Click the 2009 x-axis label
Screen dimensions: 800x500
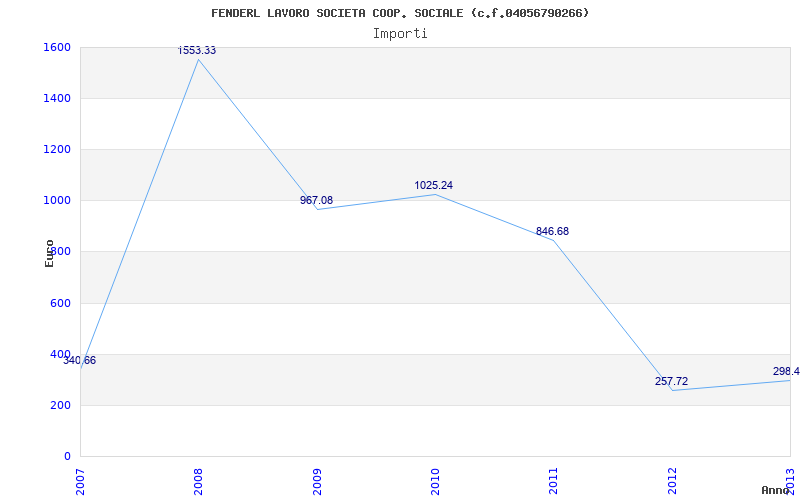tap(317, 482)
